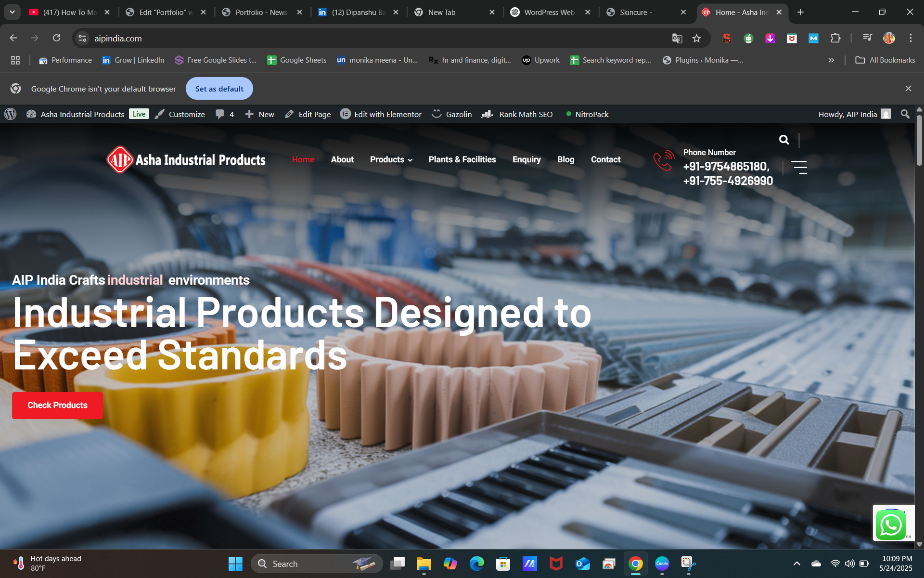Open the site search magnifier icon
The image size is (924, 578).
tap(784, 140)
